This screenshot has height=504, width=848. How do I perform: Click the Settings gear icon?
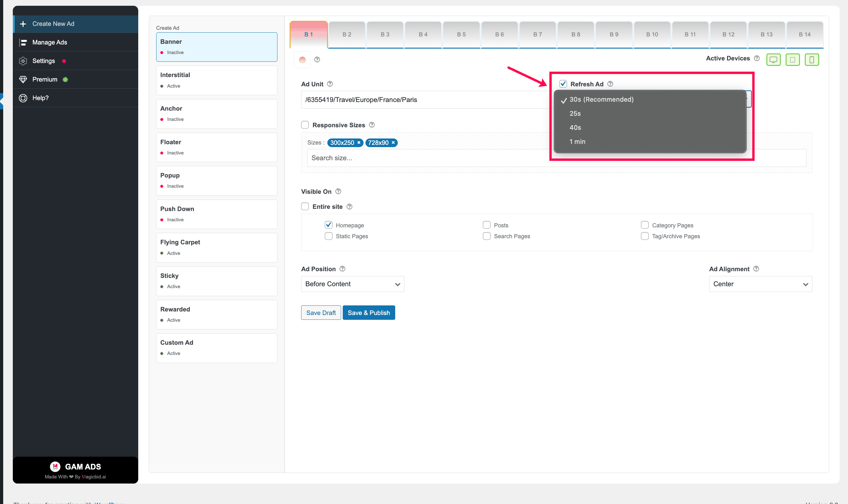coord(23,61)
